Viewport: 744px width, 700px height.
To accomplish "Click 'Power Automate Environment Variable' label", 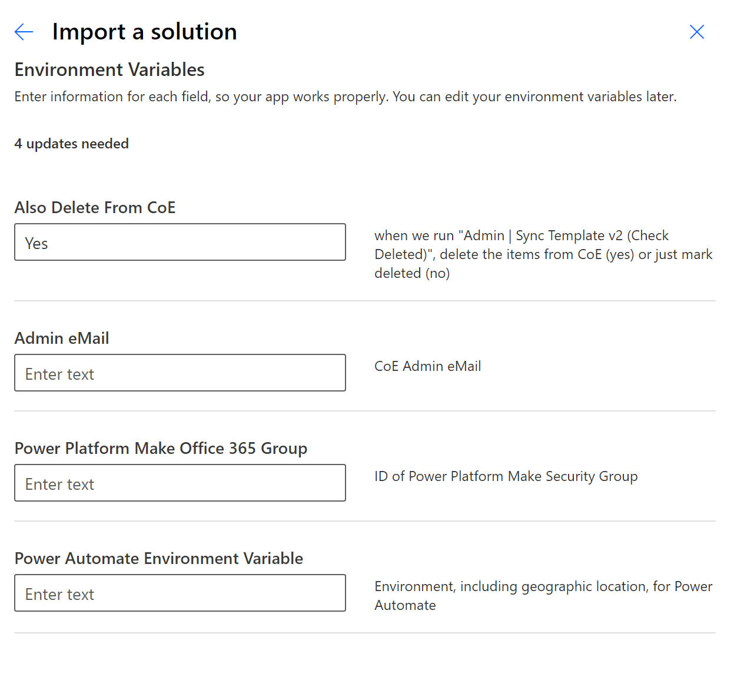I will pyautogui.click(x=159, y=558).
